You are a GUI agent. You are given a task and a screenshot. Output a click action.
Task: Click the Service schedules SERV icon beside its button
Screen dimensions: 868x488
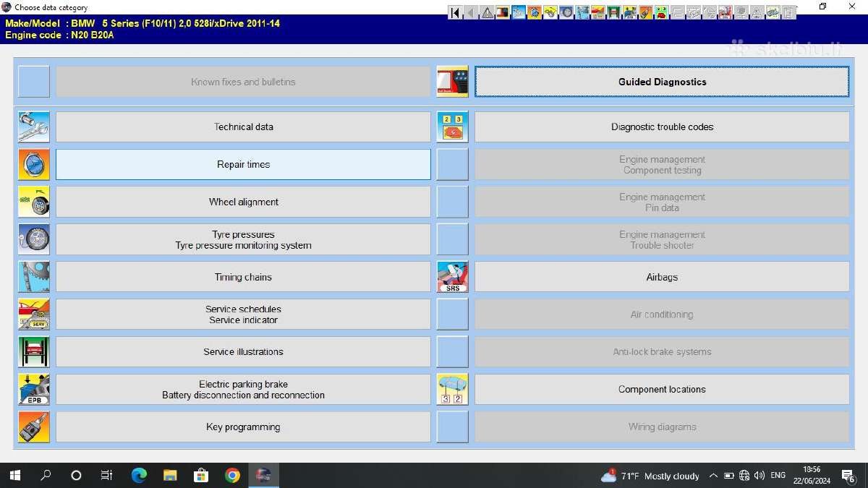(34, 314)
